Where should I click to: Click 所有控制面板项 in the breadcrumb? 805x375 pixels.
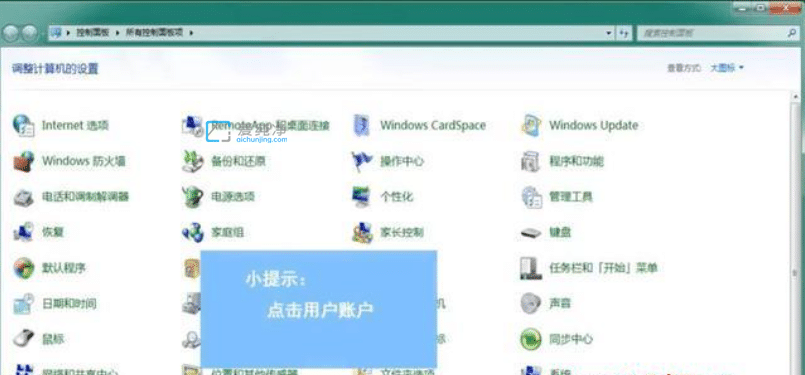[x=155, y=33]
